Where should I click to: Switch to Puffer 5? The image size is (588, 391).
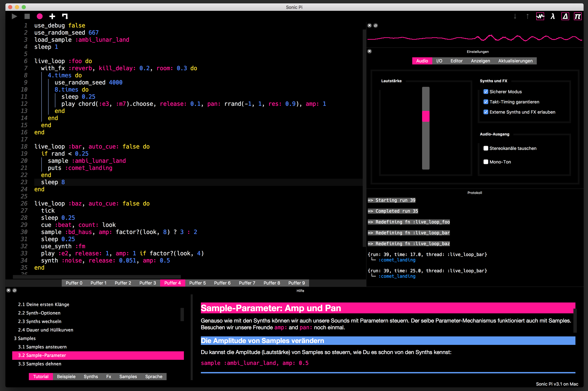(197, 283)
